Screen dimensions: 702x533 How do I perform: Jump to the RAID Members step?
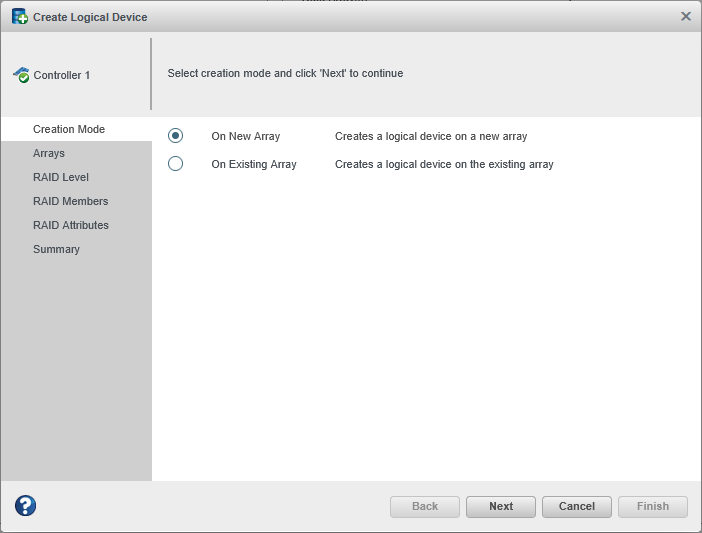click(70, 201)
